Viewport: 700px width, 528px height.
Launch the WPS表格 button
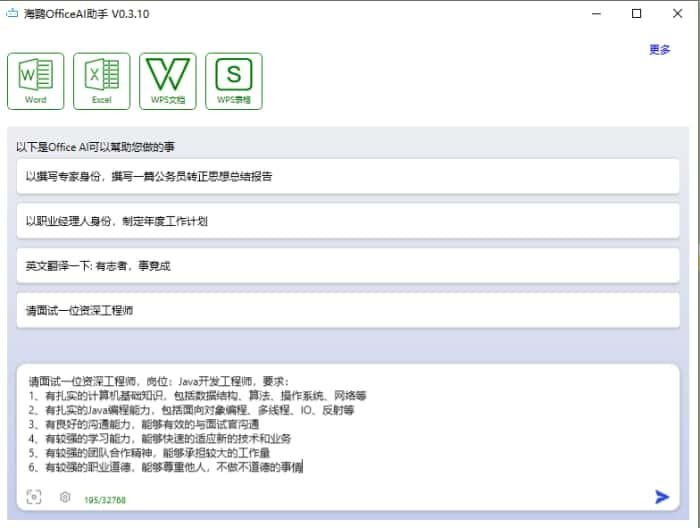pos(234,81)
